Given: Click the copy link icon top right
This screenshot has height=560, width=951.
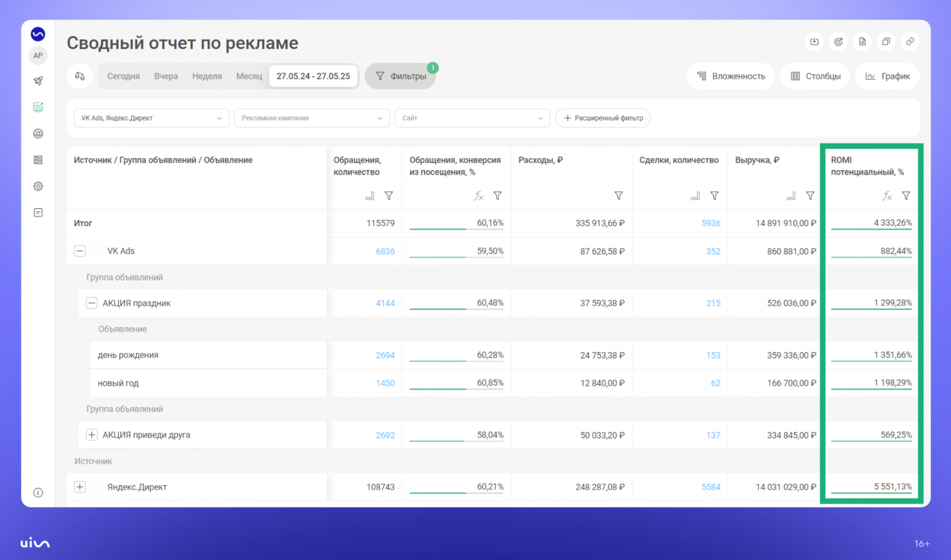Looking at the screenshot, I should pyautogui.click(x=910, y=42).
